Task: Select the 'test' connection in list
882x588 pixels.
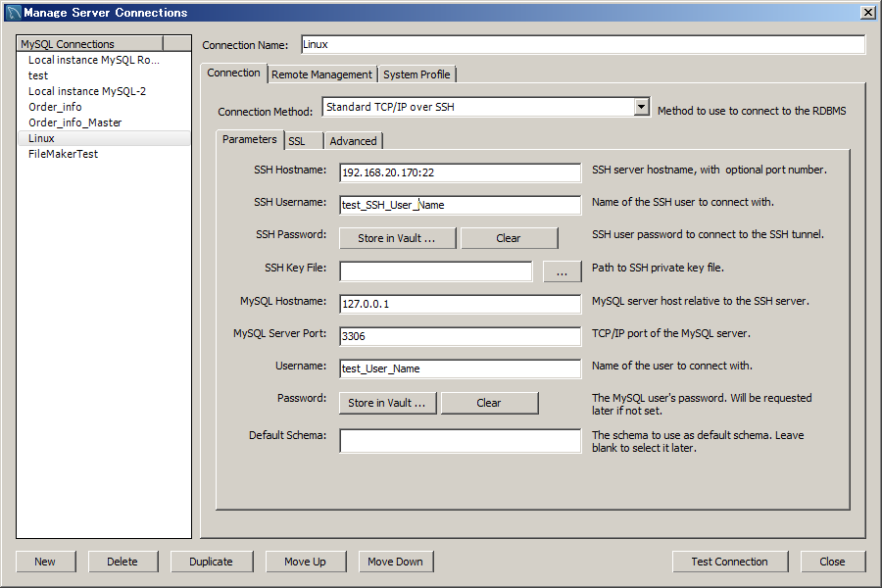Action: [x=104, y=75]
